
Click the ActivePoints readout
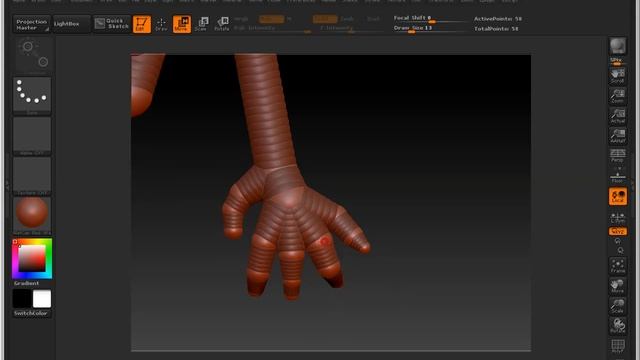click(498, 19)
